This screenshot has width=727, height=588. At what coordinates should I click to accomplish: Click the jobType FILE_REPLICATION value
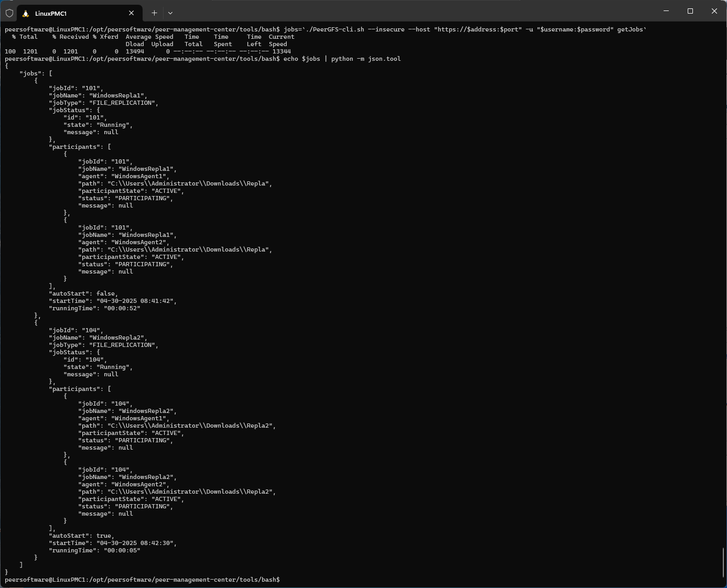click(122, 103)
